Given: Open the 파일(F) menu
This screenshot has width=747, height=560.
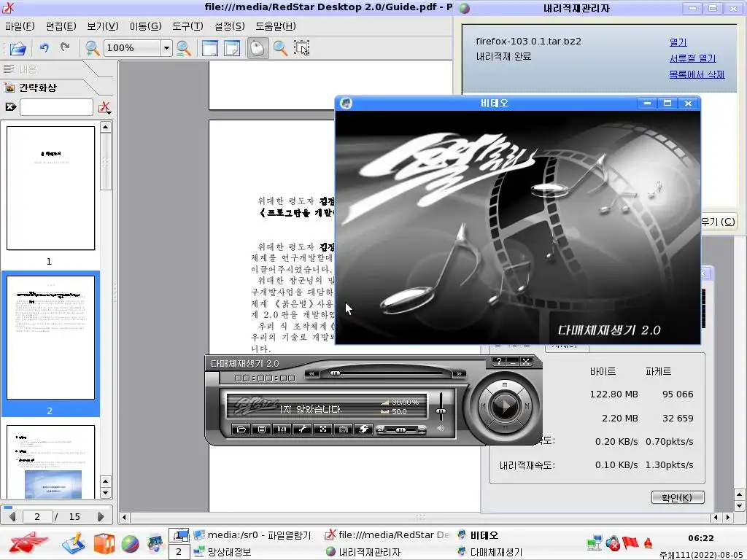Looking at the screenshot, I should coord(20,26).
